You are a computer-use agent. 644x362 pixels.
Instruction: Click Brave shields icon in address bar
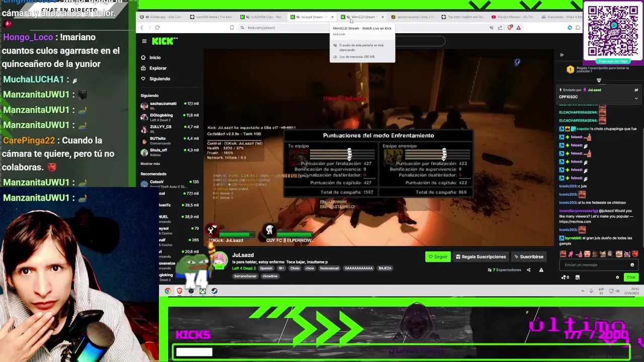tap(510, 28)
